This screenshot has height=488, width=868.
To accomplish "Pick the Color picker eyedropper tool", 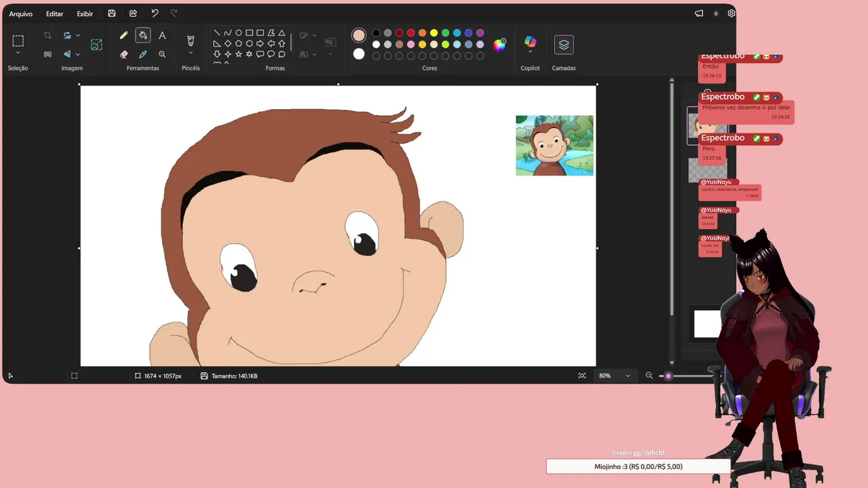I will [142, 54].
